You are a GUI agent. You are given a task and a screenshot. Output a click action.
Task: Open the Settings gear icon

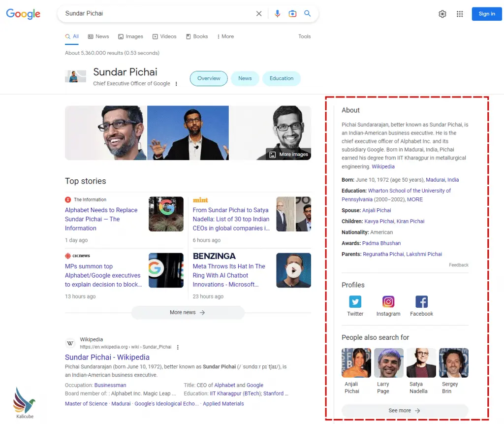click(x=442, y=14)
